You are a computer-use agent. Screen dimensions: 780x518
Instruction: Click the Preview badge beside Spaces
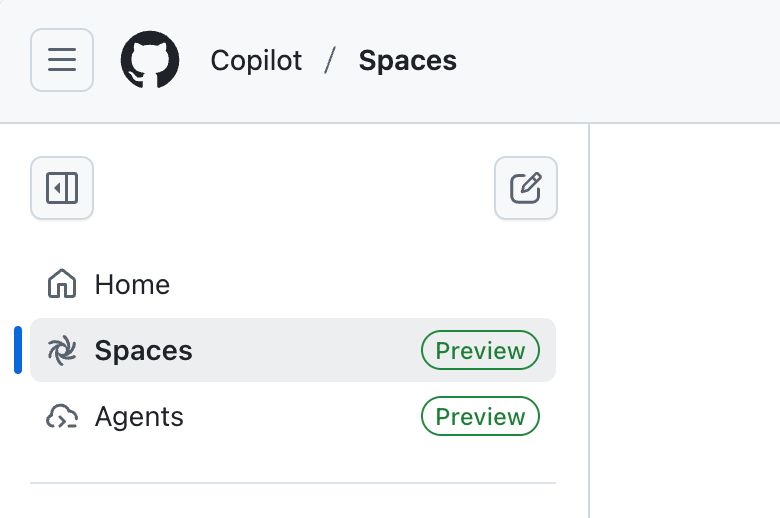point(480,350)
